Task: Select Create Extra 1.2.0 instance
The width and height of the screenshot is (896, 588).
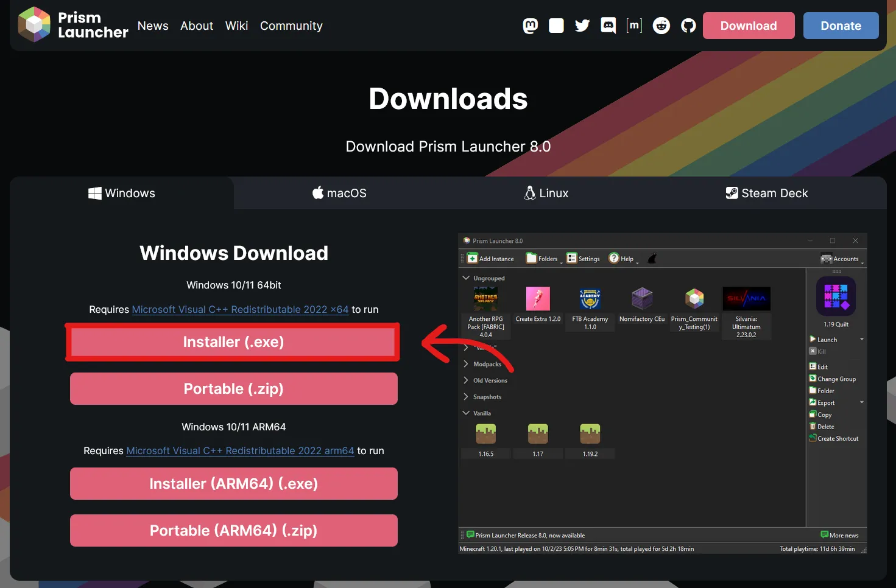Action: (x=538, y=306)
